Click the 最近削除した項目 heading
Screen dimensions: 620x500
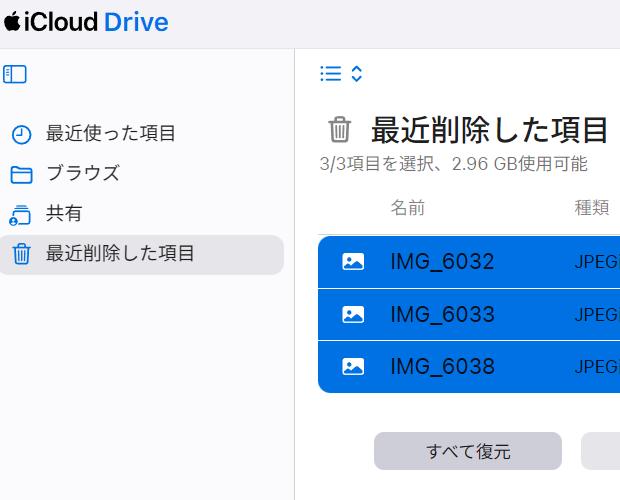click(x=489, y=130)
